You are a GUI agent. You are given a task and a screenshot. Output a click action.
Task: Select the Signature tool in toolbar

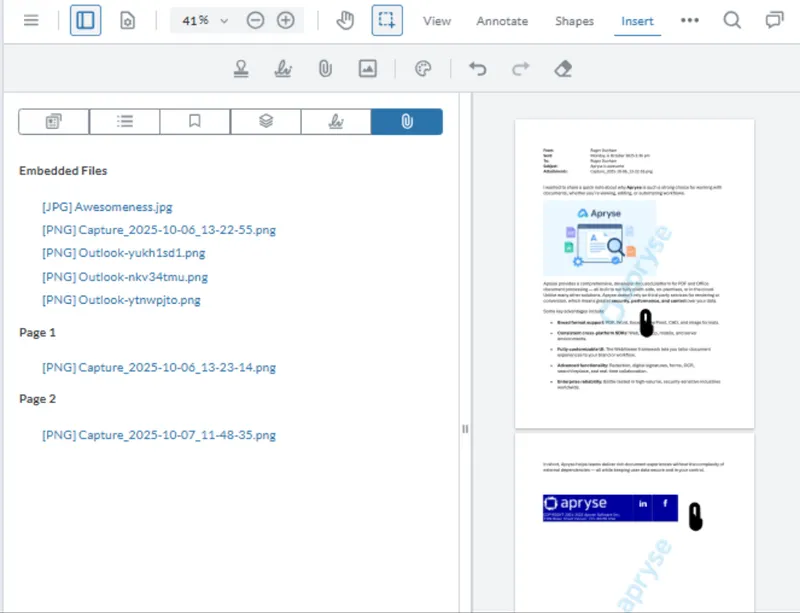tap(283, 68)
